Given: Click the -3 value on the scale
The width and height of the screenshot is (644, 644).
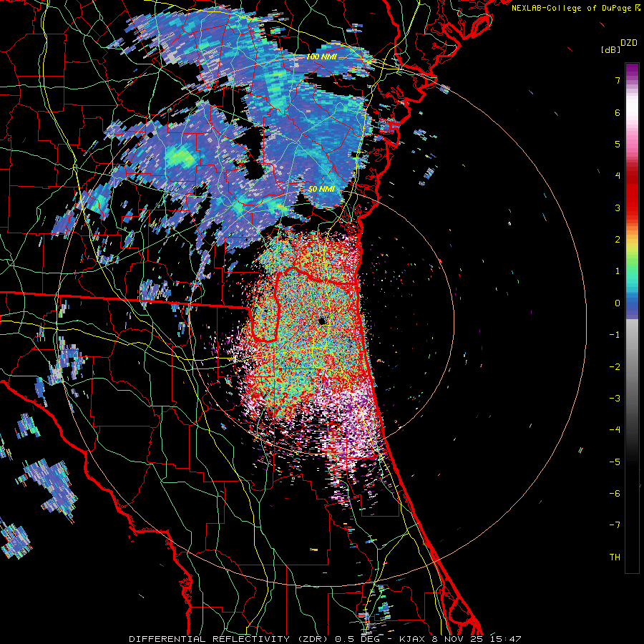Looking at the screenshot, I should click(615, 399).
